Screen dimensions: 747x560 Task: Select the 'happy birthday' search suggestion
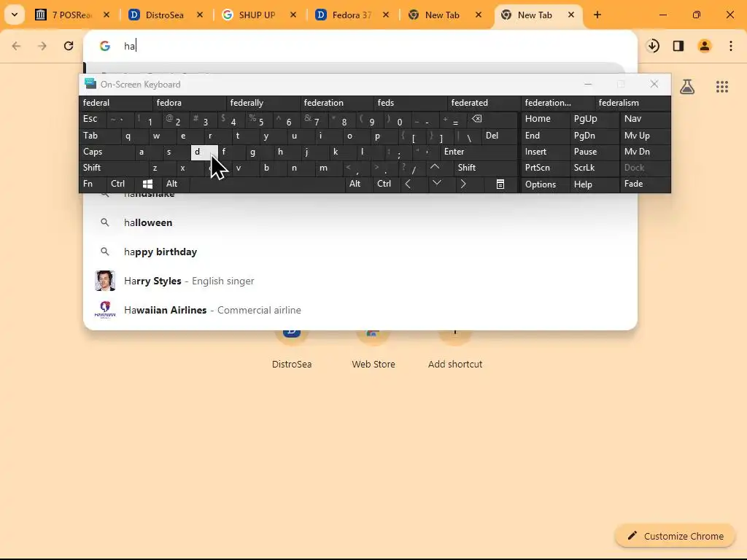click(360, 252)
